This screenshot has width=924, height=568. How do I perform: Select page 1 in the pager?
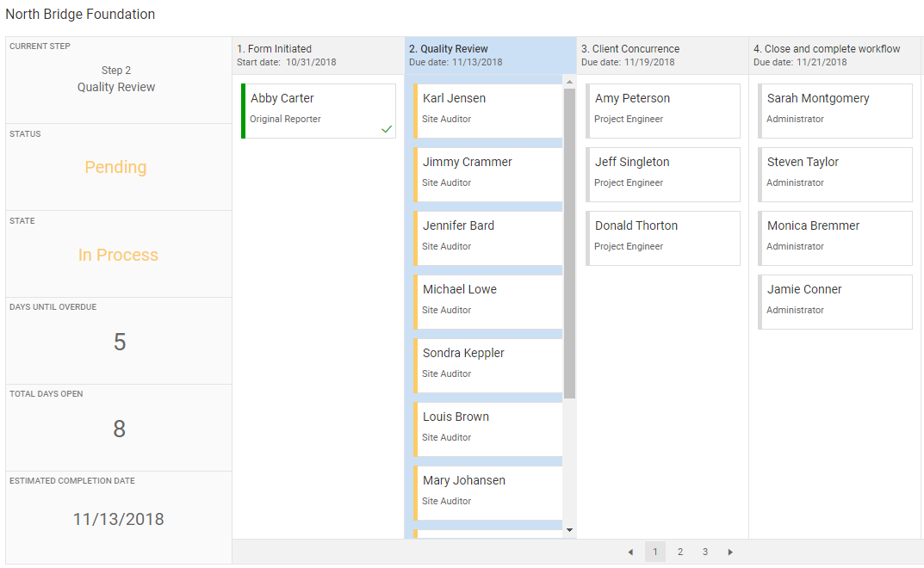(655, 552)
